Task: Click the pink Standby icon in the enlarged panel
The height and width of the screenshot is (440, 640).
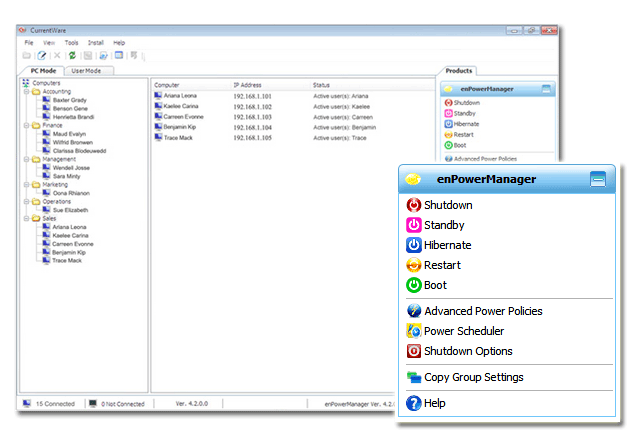Action: [x=413, y=225]
